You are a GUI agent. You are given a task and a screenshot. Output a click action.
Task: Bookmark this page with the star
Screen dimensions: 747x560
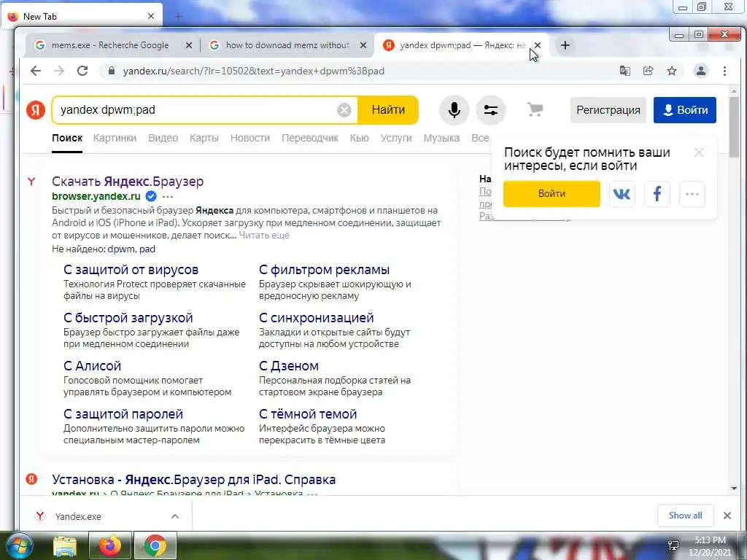coord(672,71)
